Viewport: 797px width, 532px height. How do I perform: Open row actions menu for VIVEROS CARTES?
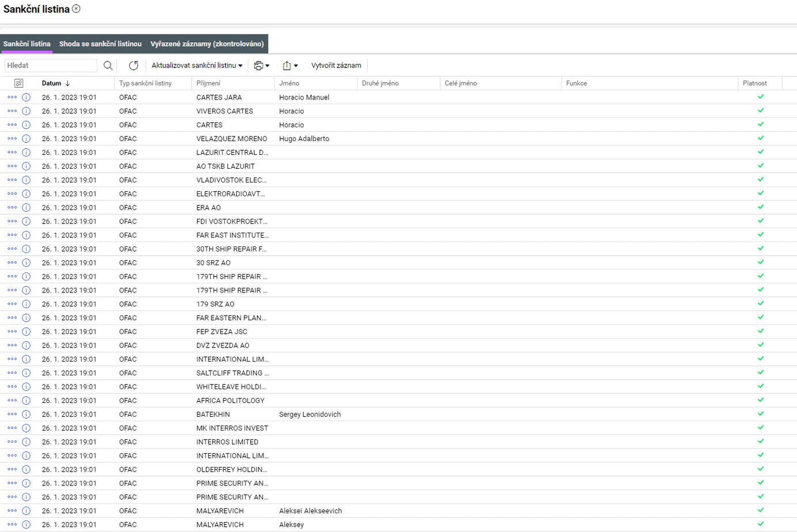[12, 111]
